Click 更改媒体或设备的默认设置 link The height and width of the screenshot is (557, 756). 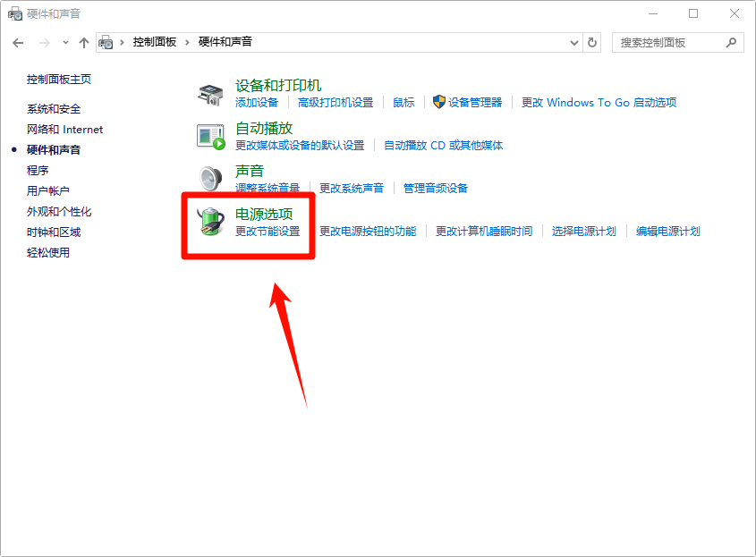(300, 145)
